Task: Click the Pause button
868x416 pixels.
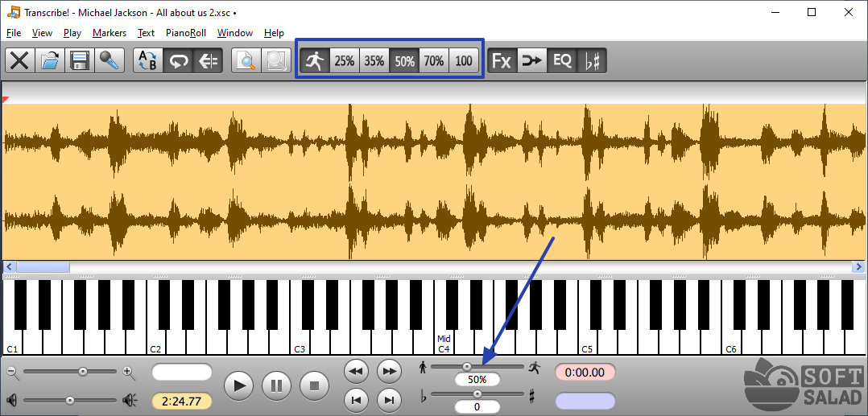Action: pos(277,385)
